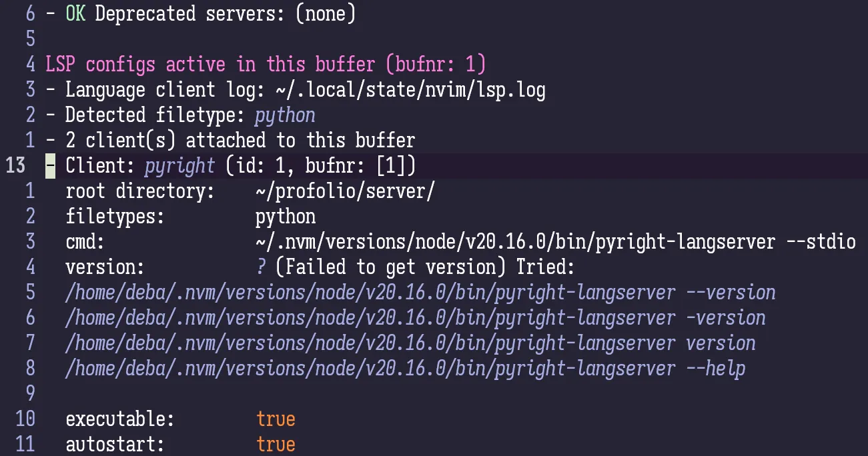Click current line number 13 in the gutter
Viewport: 868px width, 456px height.
pyautogui.click(x=15, y=166)
